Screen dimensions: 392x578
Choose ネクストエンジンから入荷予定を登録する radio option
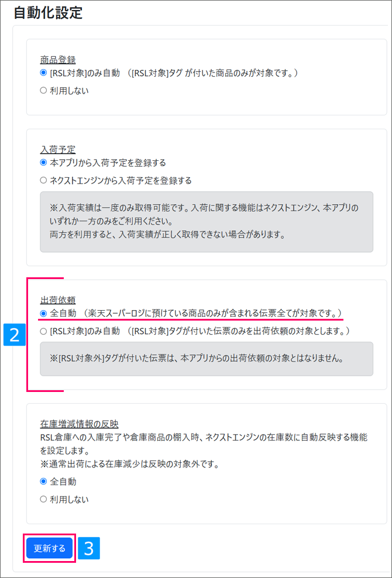pos(43,180)
